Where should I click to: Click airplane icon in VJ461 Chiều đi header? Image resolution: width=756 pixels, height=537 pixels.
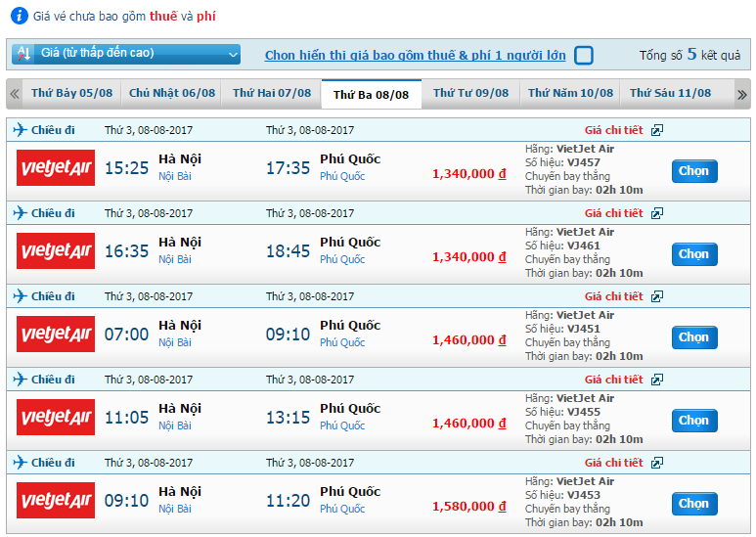pyautogui.click(x=20, y=212)
